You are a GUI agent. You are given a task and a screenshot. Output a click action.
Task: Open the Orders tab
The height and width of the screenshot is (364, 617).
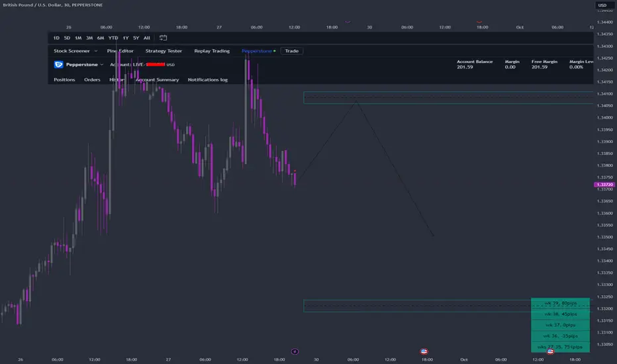pyautogui.click(x=92, y=79)
